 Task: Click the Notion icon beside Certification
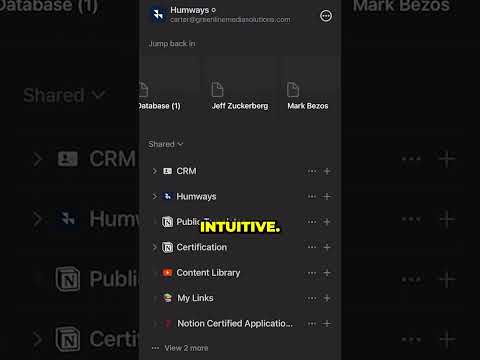(x=167, y=247)
